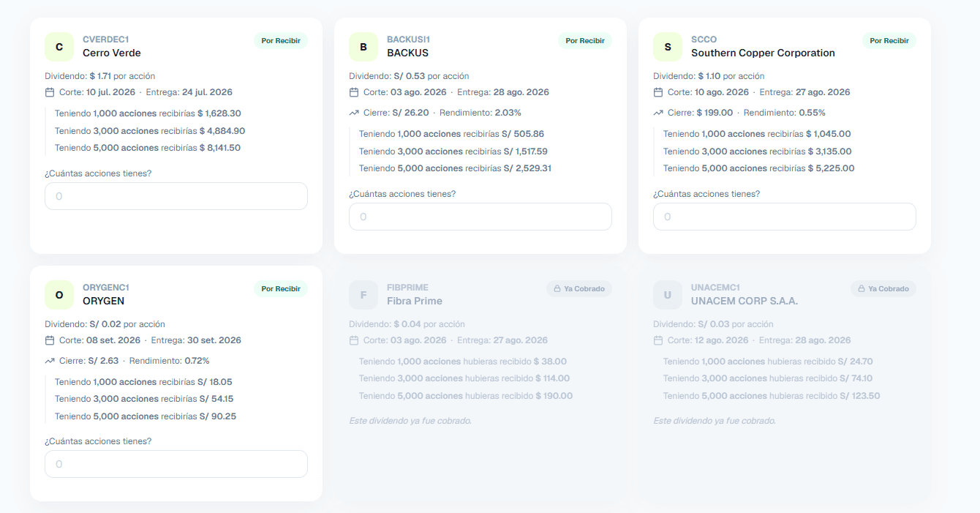Click the 'Por Recibir' badge on Cerro Verde
The image size is (980, 513).
[281, 41]
